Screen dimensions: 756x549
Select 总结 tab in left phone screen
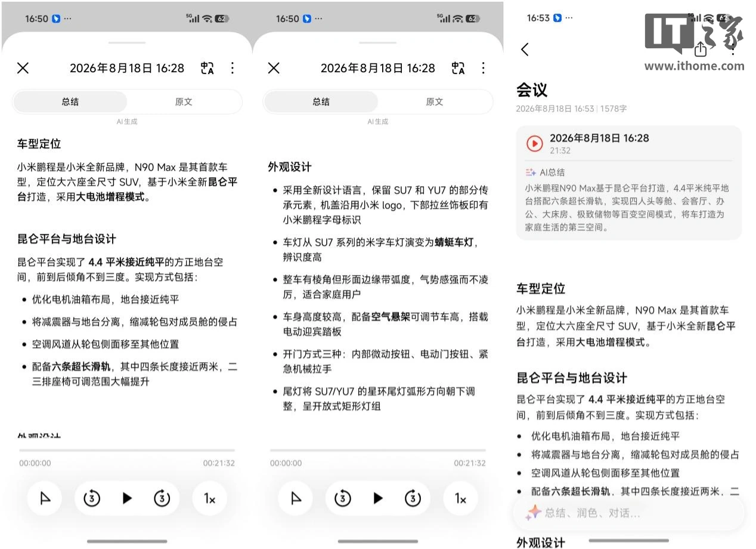coord(70,102)
